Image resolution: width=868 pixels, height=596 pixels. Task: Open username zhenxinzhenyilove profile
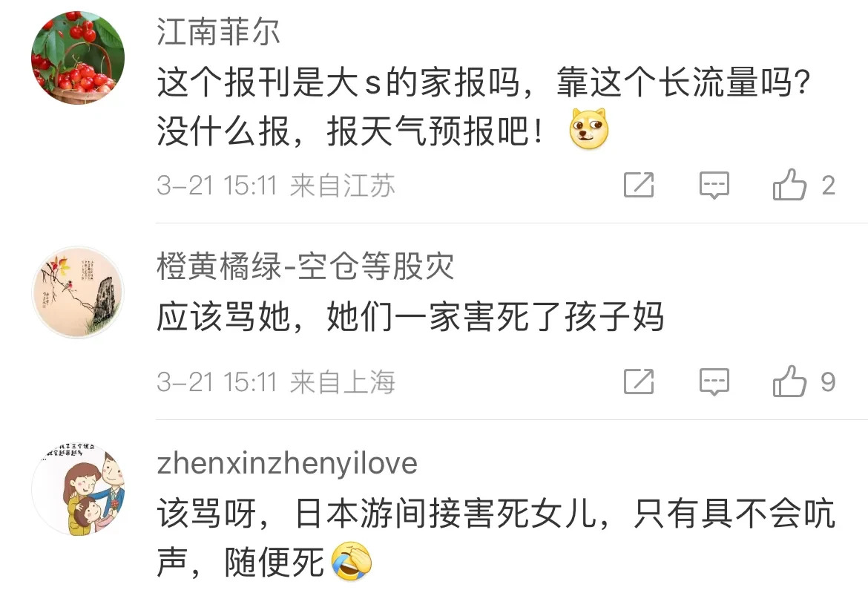click(x=287, y=464)
